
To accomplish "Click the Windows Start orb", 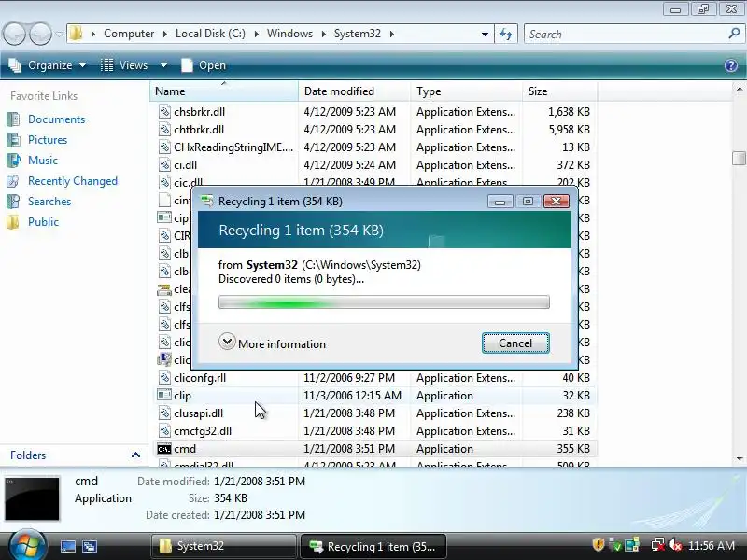I will tap(28, 546).
